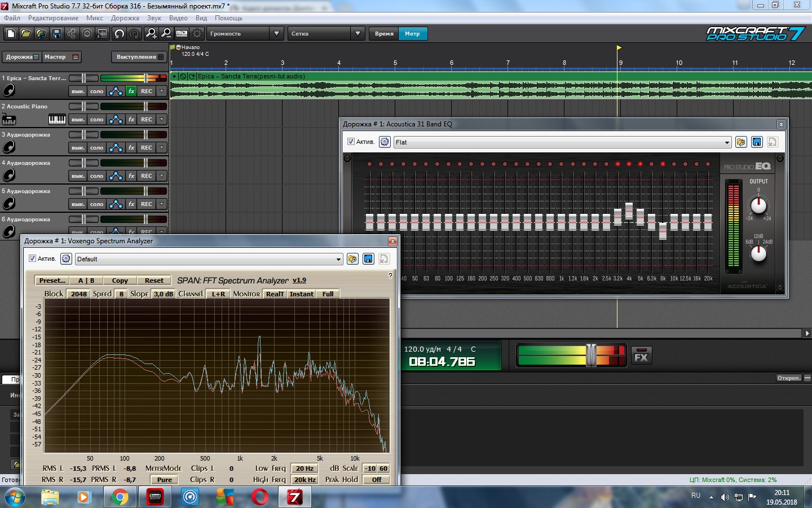The image size is (812, 508).
Task: Click the lock icon on Epica clip
Action: [x=183, y=76]
